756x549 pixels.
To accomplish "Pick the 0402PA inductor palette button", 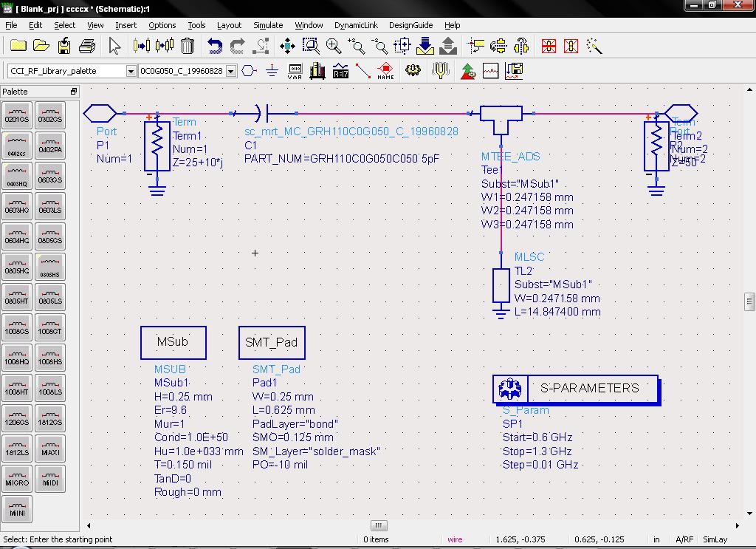I will [x=50, y=146].
